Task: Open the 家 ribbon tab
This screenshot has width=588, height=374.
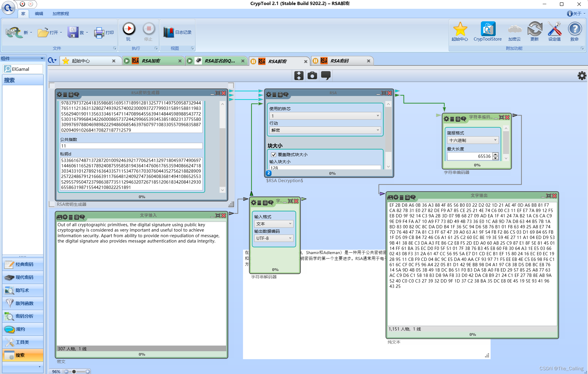Action: tap(23, 14)
